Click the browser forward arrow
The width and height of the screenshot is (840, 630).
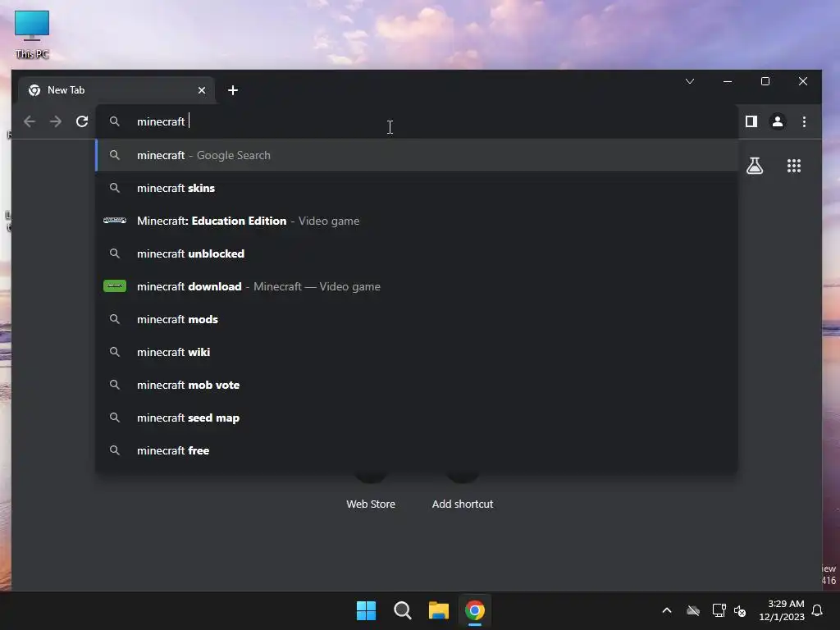pyautogui.click(x=56, y=121)
